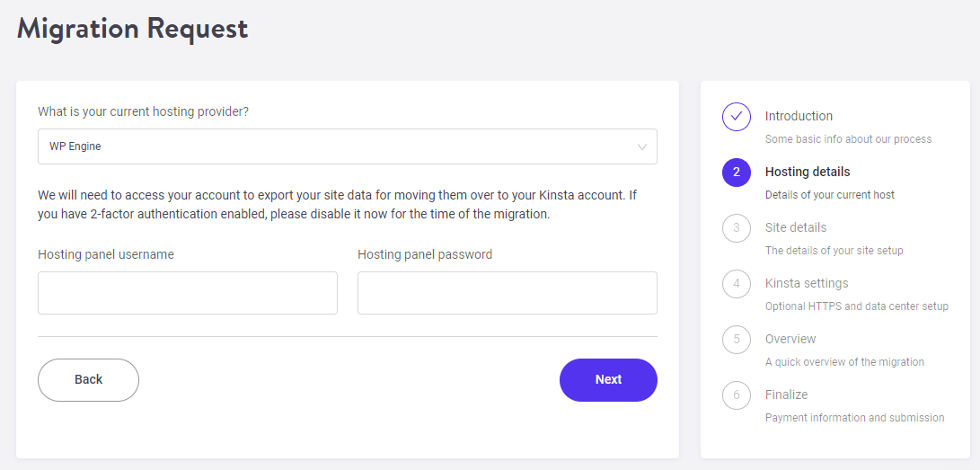
Task: Select the Finalize step label
Action: click(x=786, y=395)
